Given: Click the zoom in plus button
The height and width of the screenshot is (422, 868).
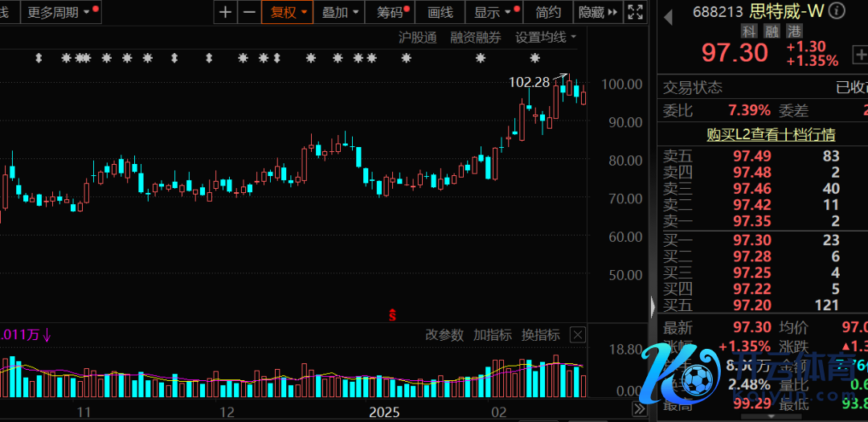Looking at the screenshot, I should coord(226,12).
